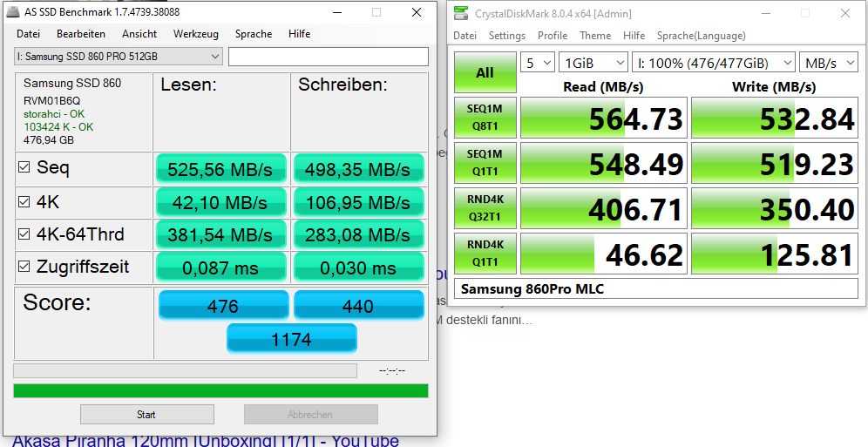868x447 pixels.
Task: Click the CrystalDiskMark title bar icon
Action: [x=460, y=13]
